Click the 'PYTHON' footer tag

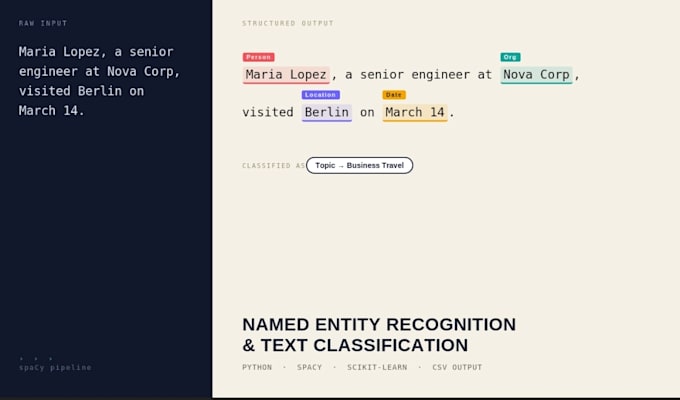click(257, 367)
